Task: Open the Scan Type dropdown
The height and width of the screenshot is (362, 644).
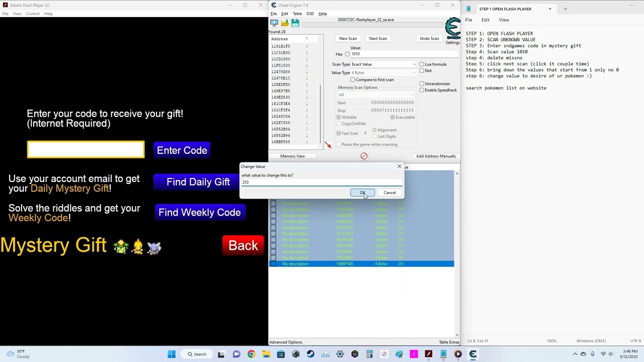Action: pos(384,64)
